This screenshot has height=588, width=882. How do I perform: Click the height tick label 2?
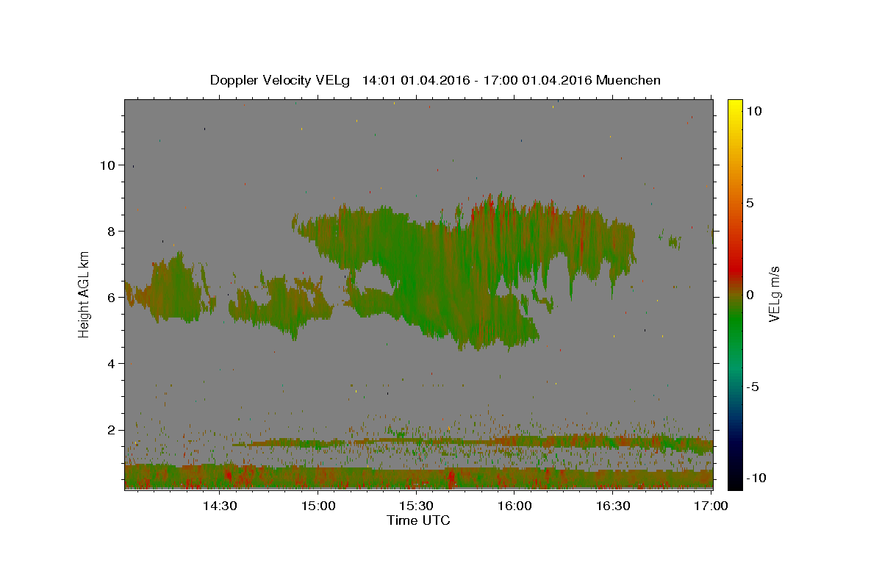click(111, 430)
